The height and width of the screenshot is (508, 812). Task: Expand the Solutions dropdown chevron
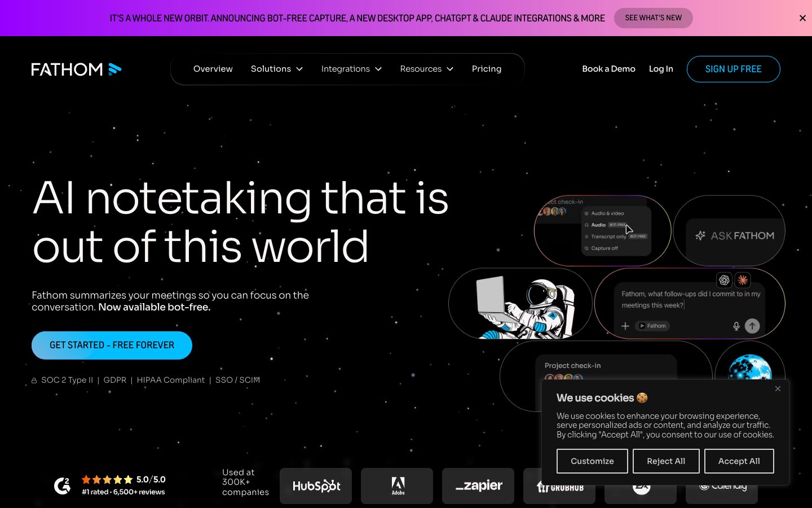point(299,69)
